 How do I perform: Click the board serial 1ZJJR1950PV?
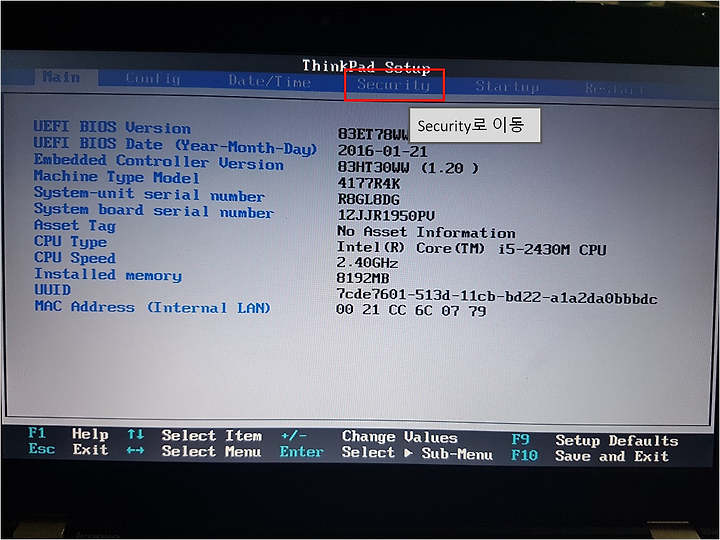coord(386,216)
